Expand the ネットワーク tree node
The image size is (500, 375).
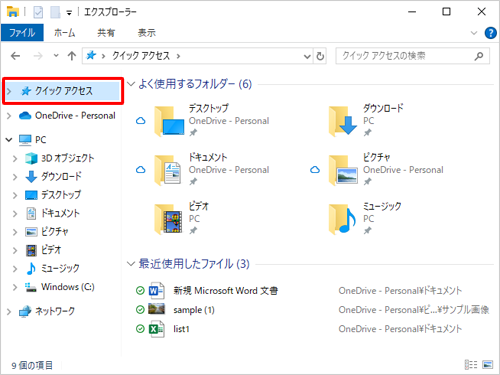pos(9,312)
